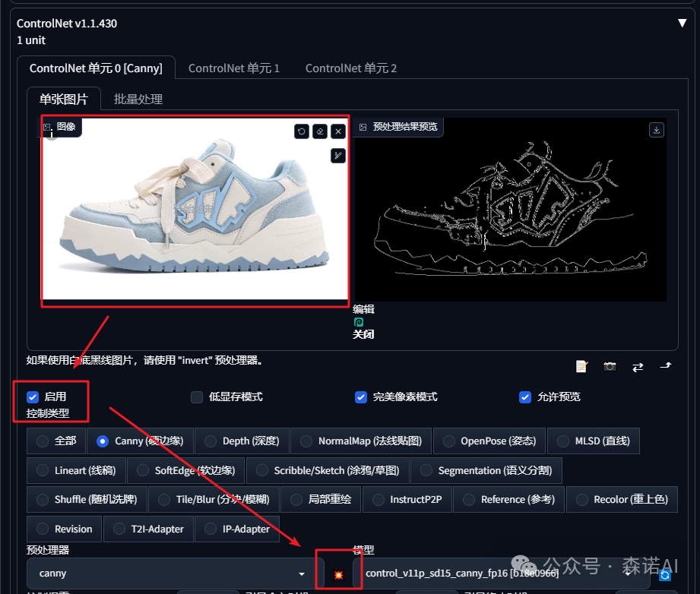This screenshot has width=700, height=594.
Task: Click the undo arrow on the shoe image
Action: point(301,131)
